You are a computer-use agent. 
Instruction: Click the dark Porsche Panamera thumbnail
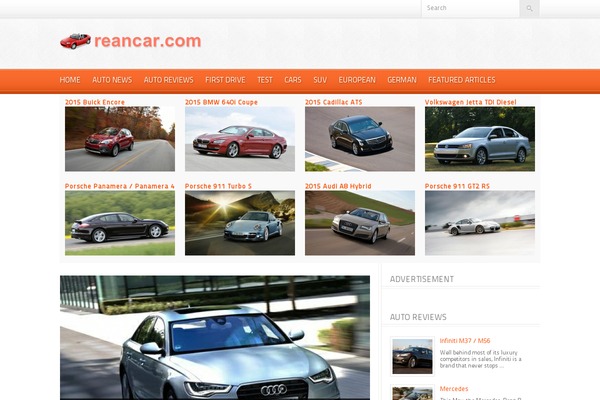pos(120,223)
